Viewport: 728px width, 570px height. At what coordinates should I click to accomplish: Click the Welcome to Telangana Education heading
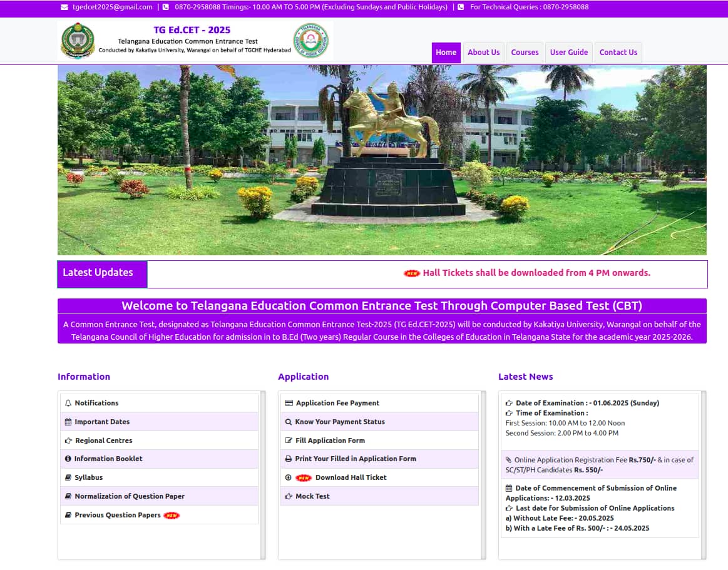(x=382, y=305)
